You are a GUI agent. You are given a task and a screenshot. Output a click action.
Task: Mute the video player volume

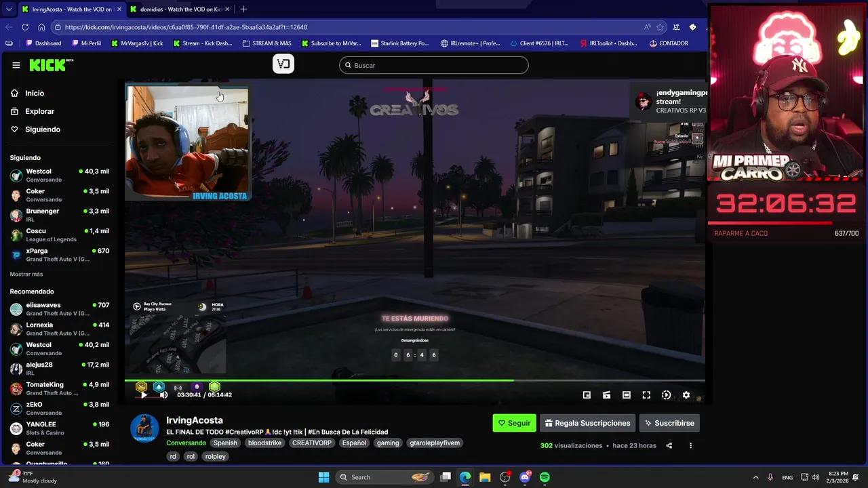pyautogui.click(x=163, y=395)
